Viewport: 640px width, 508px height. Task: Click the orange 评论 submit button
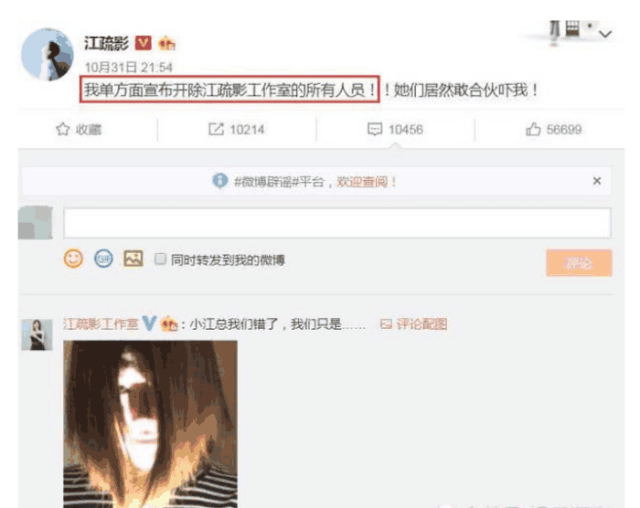tap(579, 263)
